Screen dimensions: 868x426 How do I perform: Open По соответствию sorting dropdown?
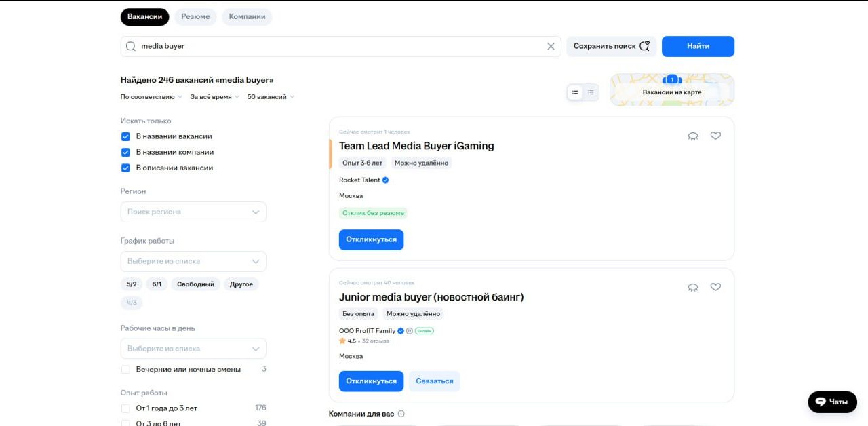pyautogui.click(x=151, y=97)
